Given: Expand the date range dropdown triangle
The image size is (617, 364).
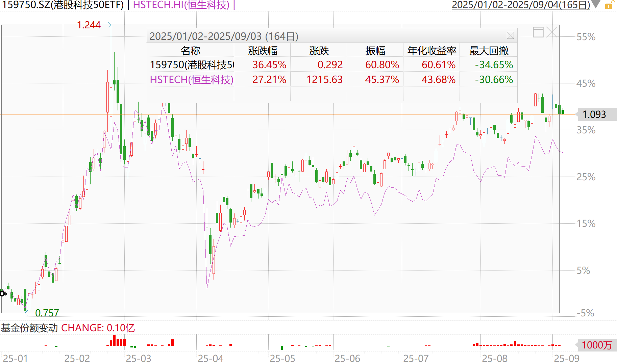Looking at the screenshot, I should (596, 5).
